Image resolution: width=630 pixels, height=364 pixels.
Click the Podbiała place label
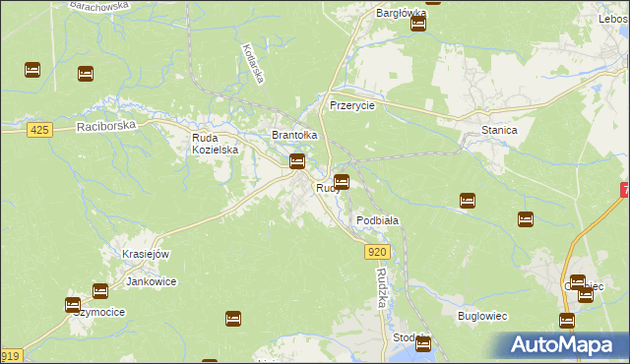pos(377,220)
